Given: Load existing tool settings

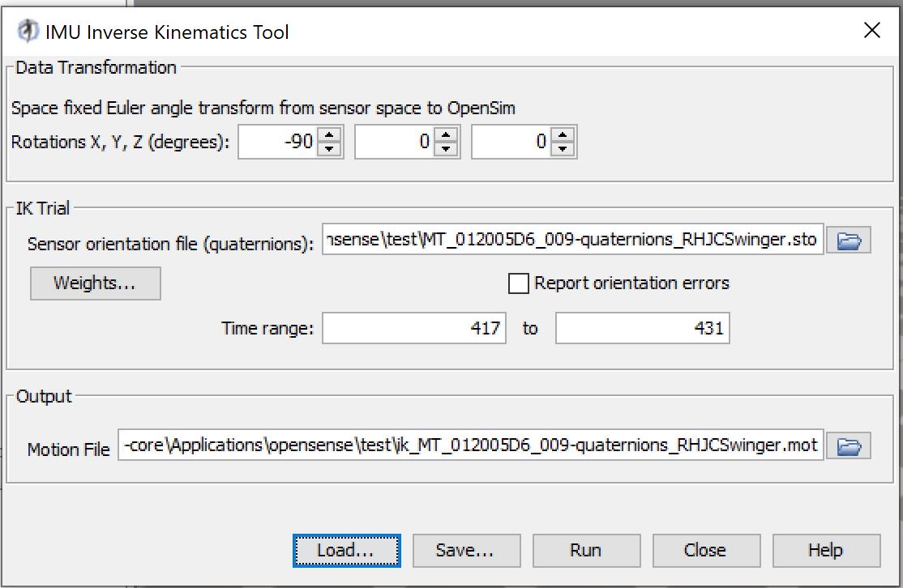Looking at the screenshot, I should (346, 550).
